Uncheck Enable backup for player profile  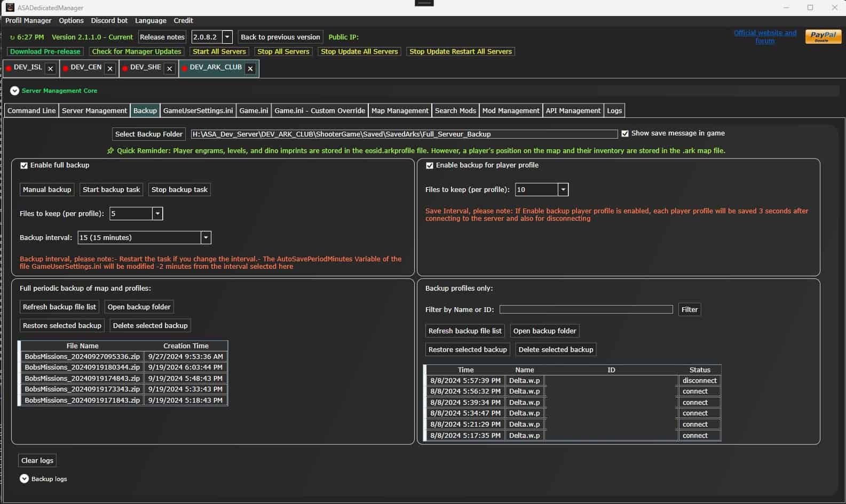point(430,165)
